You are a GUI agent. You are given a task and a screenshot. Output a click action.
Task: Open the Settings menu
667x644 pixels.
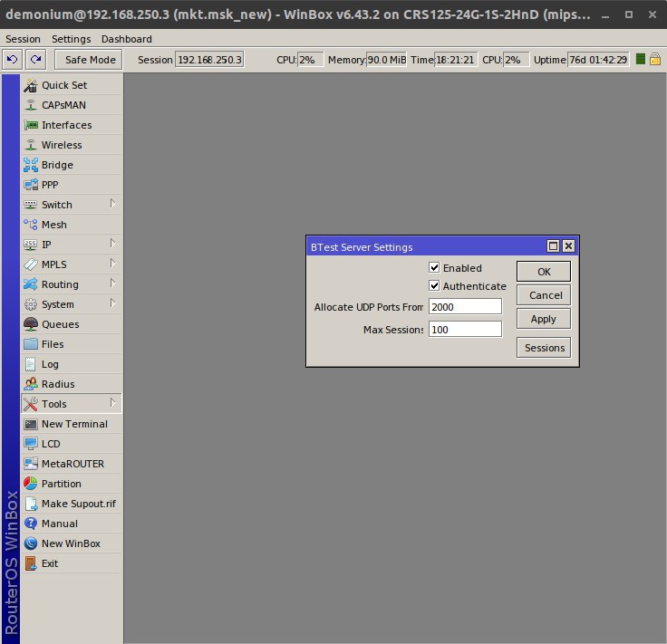click(x=71, y=39)
